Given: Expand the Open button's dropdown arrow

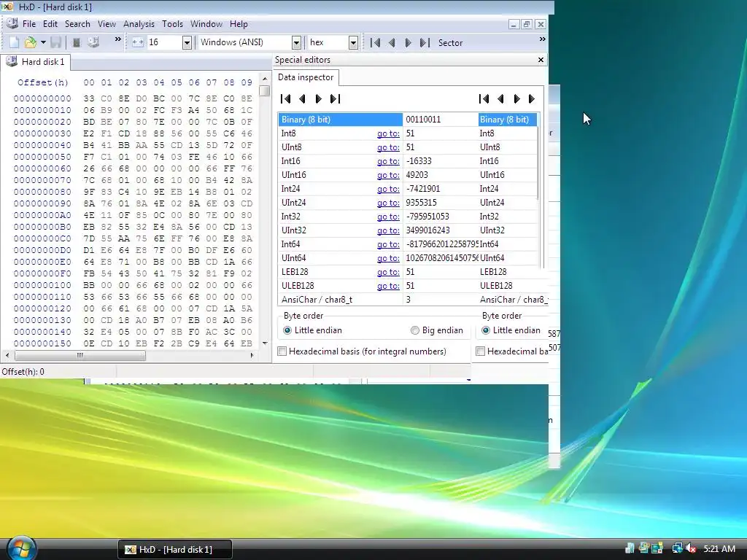Looking at the screenshot, I should (x=43, y=42).
